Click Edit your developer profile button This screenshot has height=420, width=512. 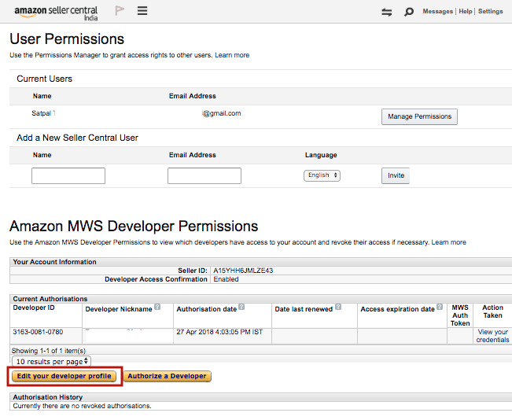pyautogui.click(x=64, y=376)
